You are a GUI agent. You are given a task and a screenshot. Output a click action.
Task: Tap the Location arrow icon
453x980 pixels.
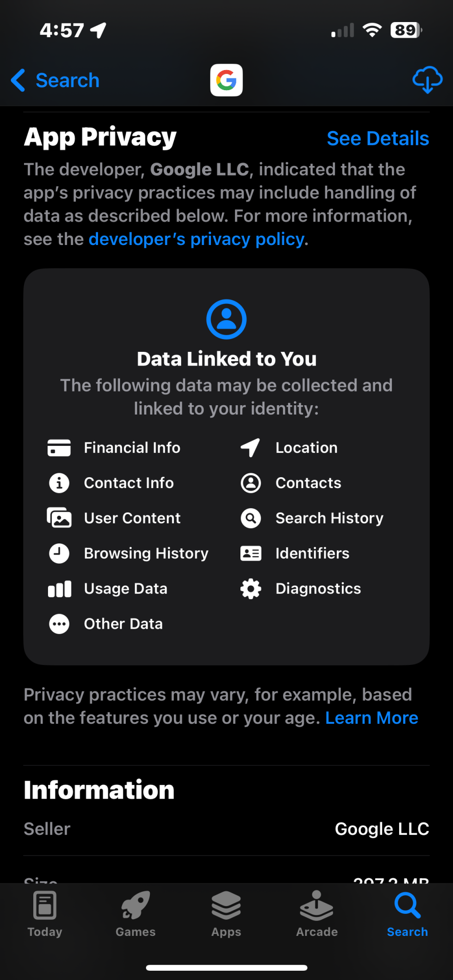pos(250,448)
